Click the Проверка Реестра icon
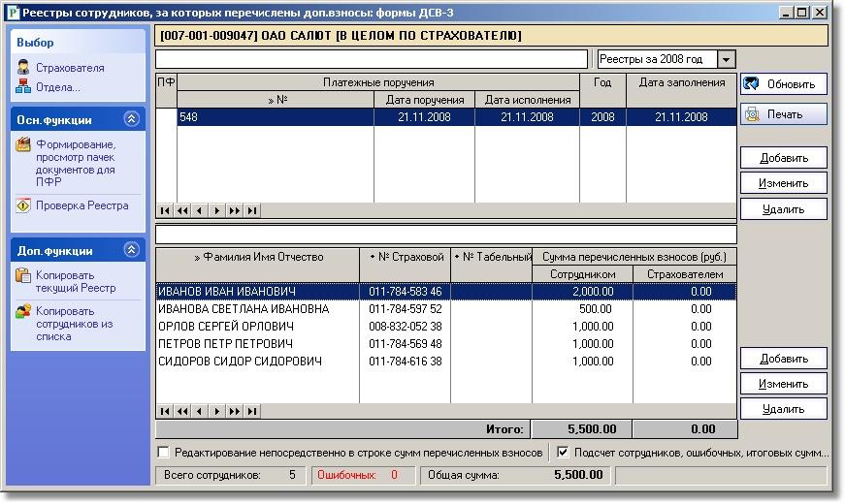 (x=23, y=205)
